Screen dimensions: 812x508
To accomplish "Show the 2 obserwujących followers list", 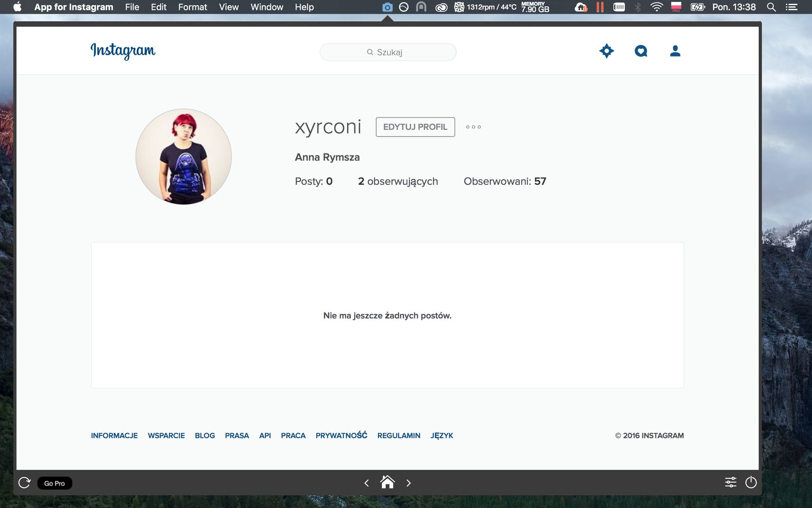I will coord(398,181).
